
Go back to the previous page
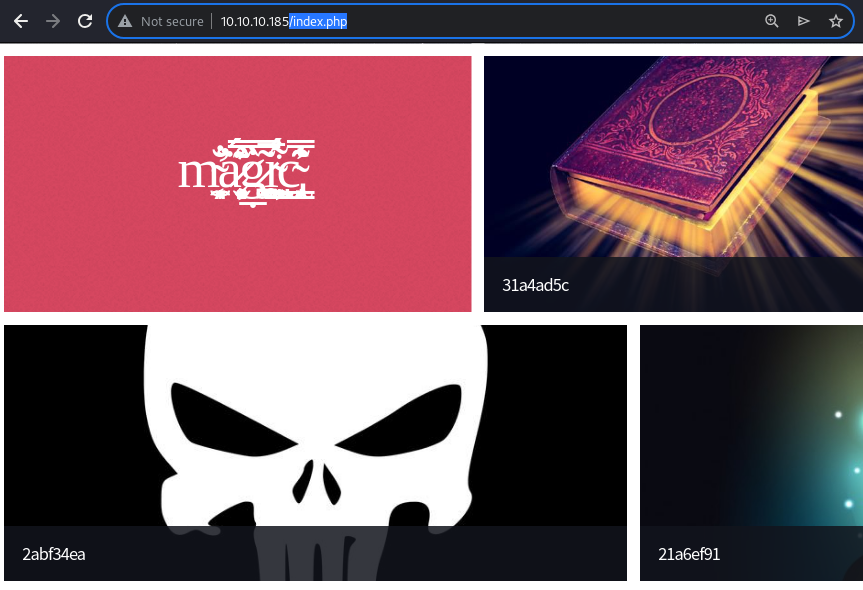21,21
